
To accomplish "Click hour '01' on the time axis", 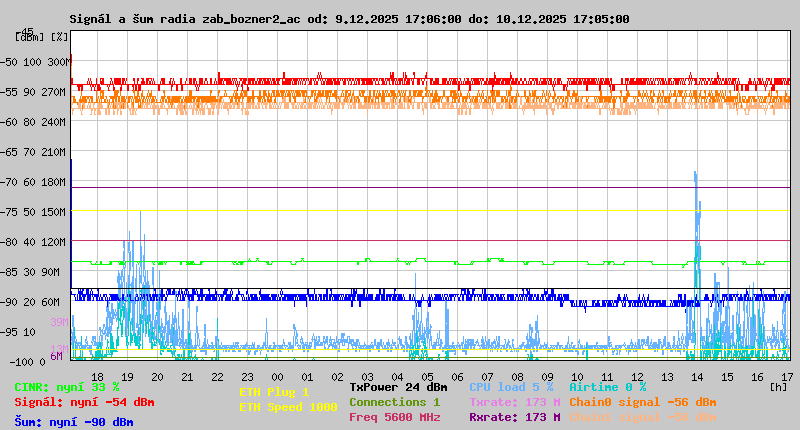I will [x=307, y=377].
